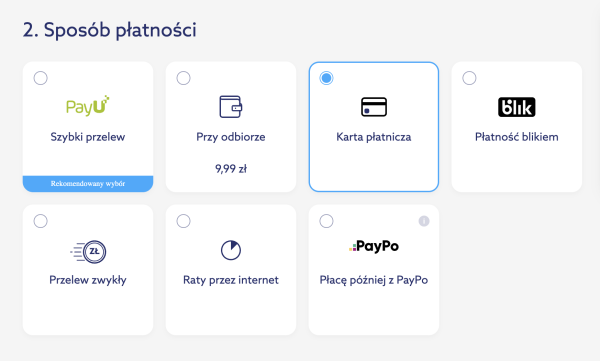Click the PayU logo icon
Image resolution: width=600 pixels, height=361 pixels.
(x=88, y=106)
